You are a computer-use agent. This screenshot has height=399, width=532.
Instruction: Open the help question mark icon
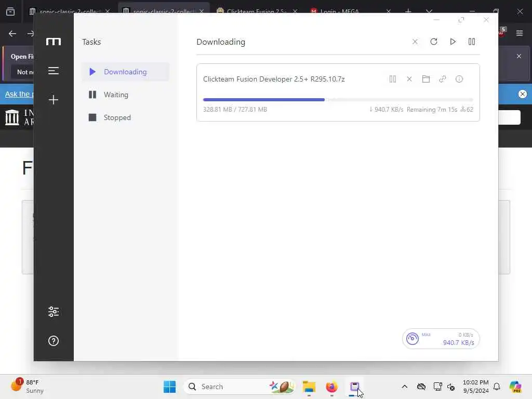54,341
